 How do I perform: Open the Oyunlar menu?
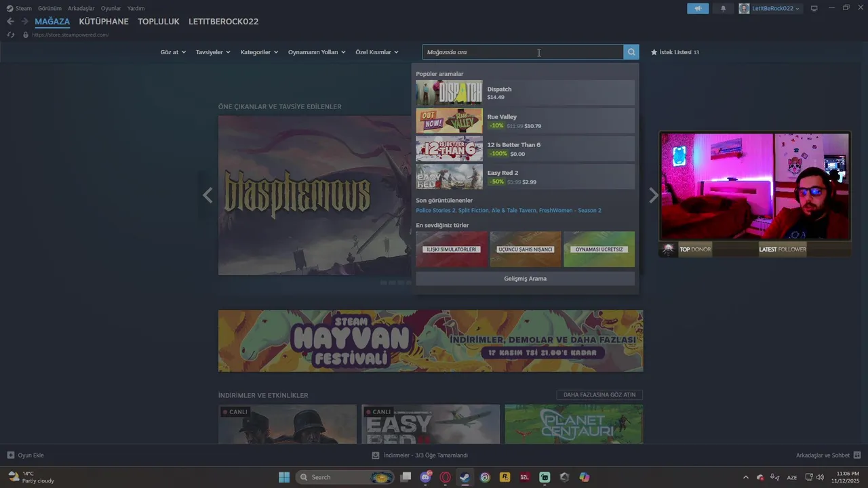click(x=111, y=8)
